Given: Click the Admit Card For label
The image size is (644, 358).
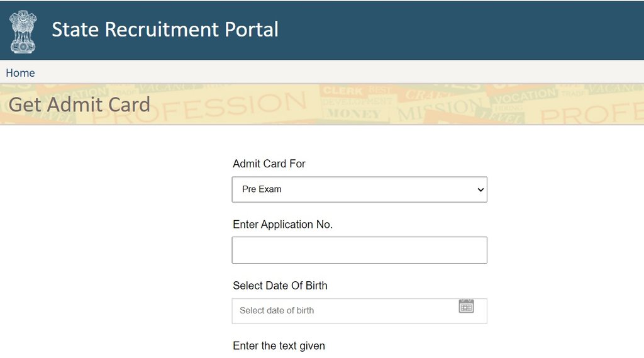Looking at the screenshot, I should click(x=269, y=164).
